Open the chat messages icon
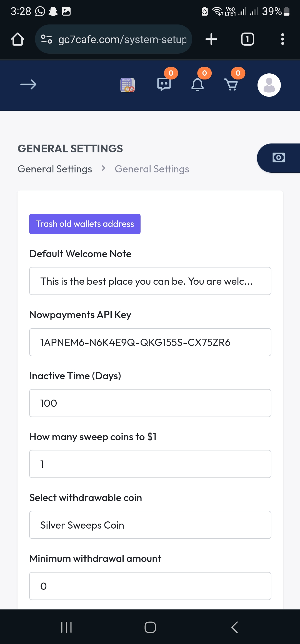The width and height of the screenshot is (300, 644). [164, 84]
